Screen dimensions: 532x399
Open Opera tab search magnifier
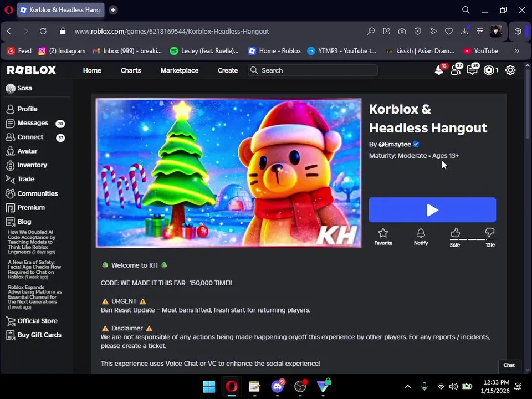point(466,10)
